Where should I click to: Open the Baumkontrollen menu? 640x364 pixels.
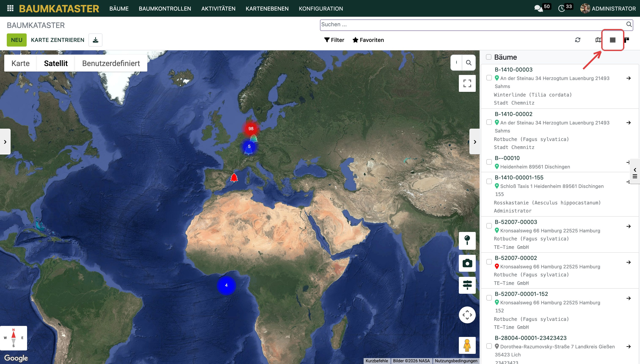[x=165, y=8]
